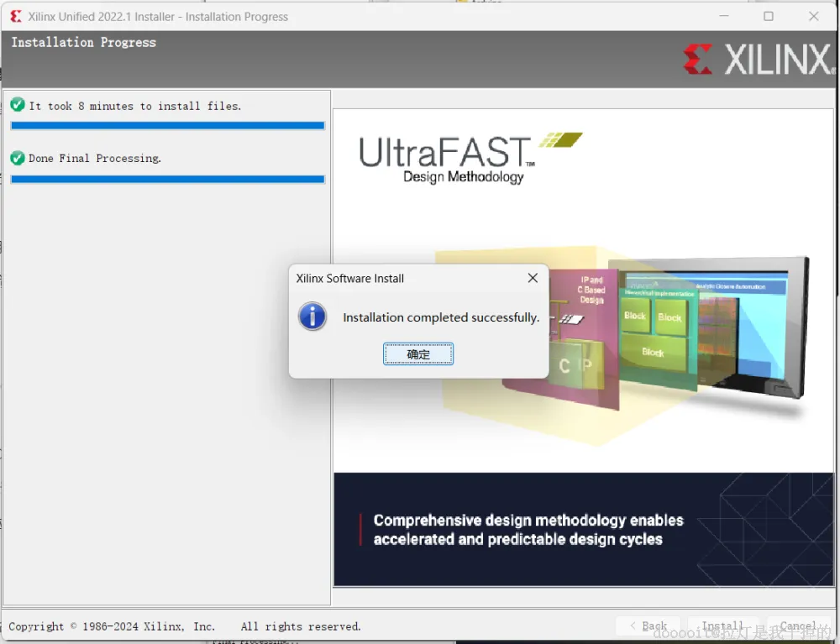Click the copyright notice text
Viewport: 840px width, 644px height.
pos(185,626)
